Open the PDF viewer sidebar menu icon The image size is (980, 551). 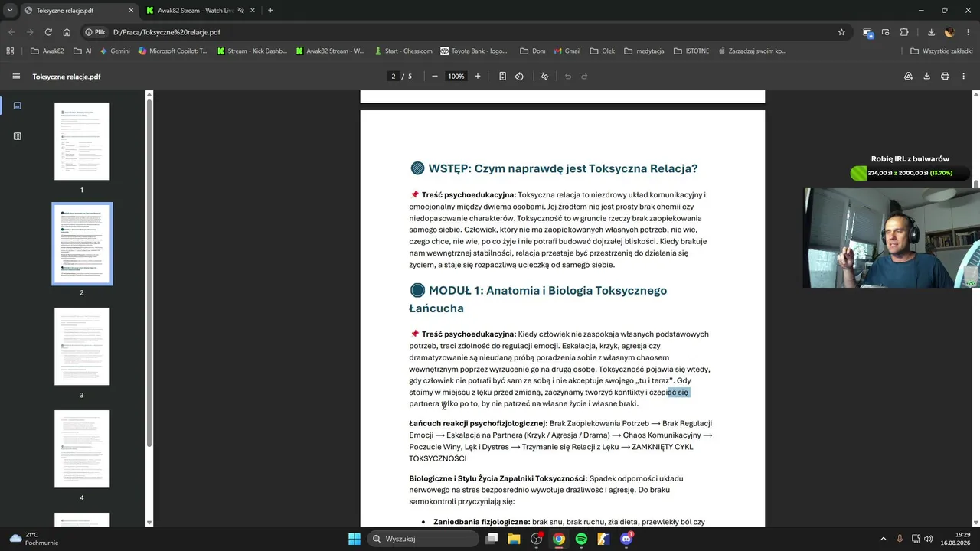[16, 77]
